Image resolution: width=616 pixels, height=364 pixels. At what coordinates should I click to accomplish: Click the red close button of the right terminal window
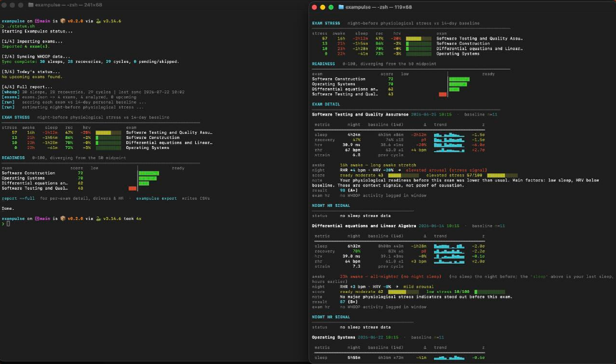(x=314, y=7)
